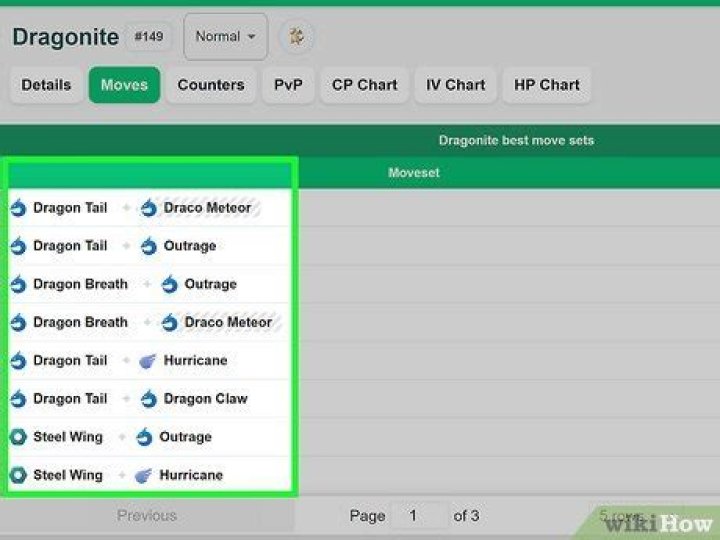
Task: Open the HP Chart tab
Action: pyautogui.click(x=546, y=85)
